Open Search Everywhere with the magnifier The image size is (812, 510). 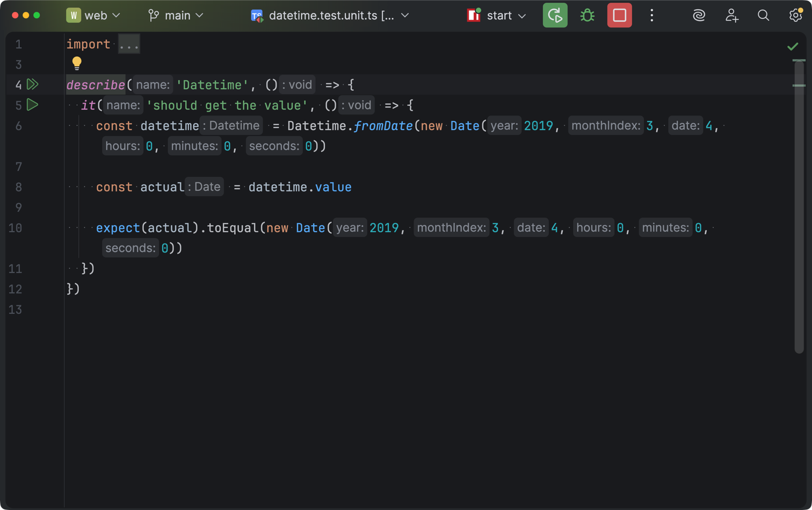pos(763,16)
